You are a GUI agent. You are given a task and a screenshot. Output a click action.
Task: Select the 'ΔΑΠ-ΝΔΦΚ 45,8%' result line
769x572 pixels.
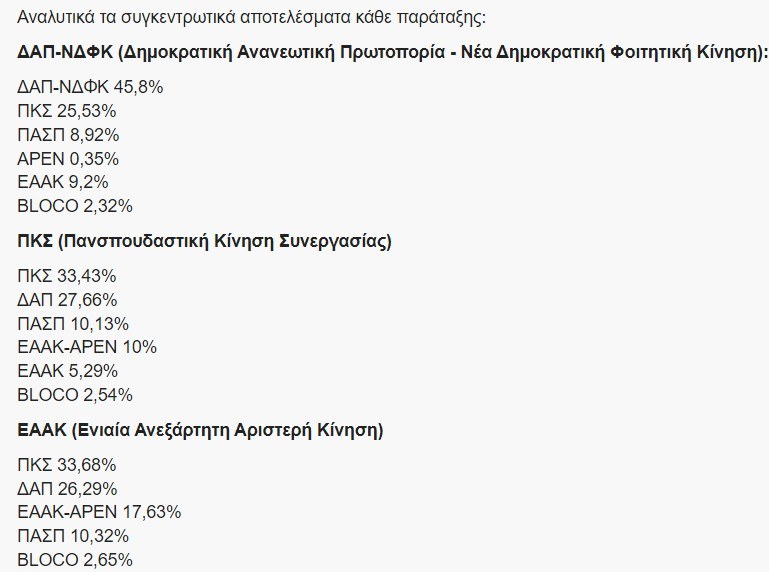point(90,87)
